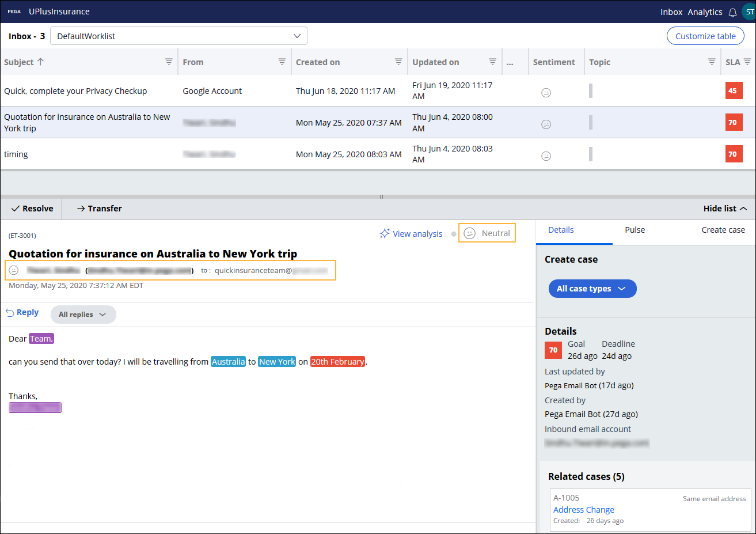Open filter for From column

282,62
